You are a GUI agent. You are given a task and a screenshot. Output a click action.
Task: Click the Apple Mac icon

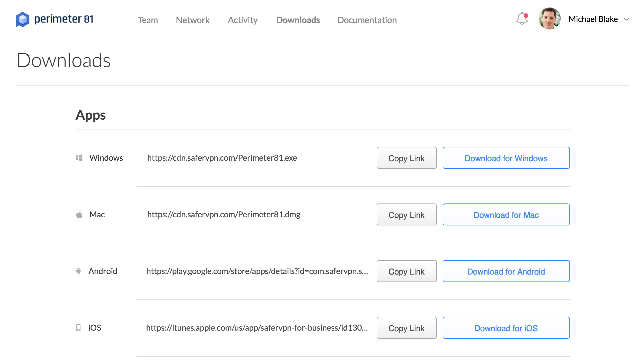point(79,214)
